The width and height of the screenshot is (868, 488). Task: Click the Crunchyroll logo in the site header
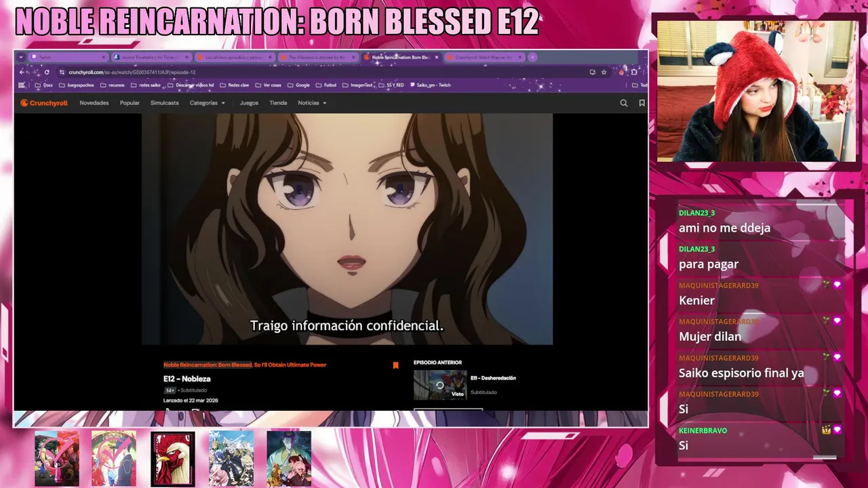pos(43,103)
